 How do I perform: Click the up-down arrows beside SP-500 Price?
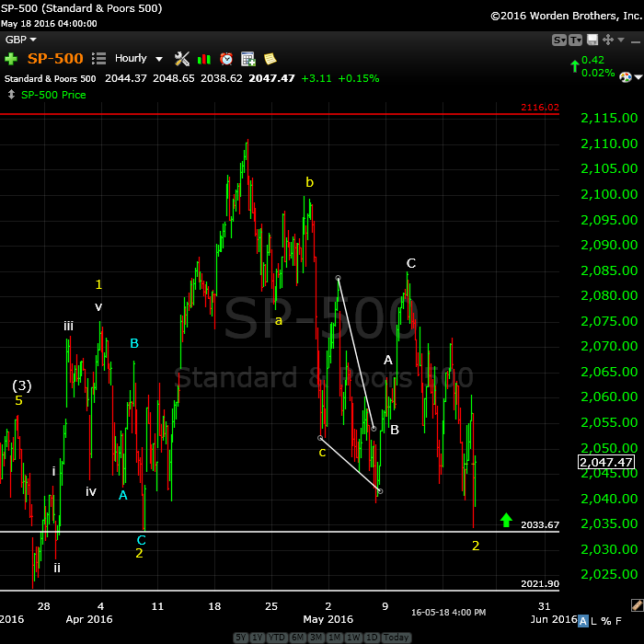[x=11, y=95]
